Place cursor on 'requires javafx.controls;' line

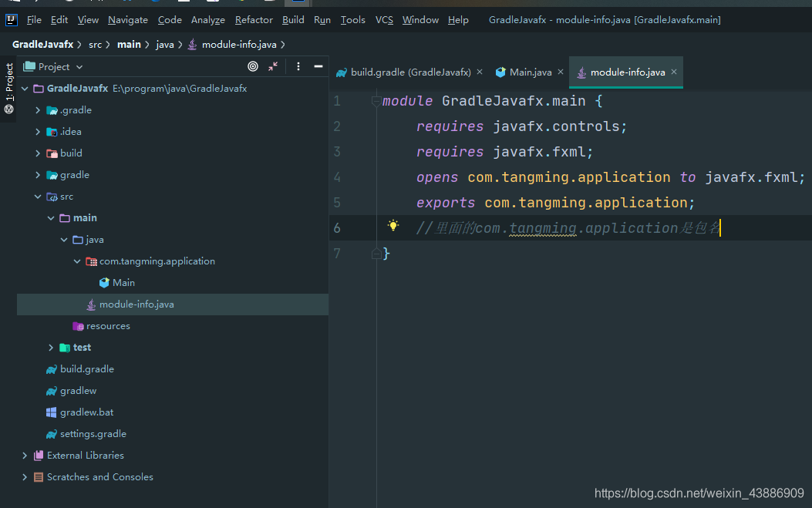tap(521, 126)
